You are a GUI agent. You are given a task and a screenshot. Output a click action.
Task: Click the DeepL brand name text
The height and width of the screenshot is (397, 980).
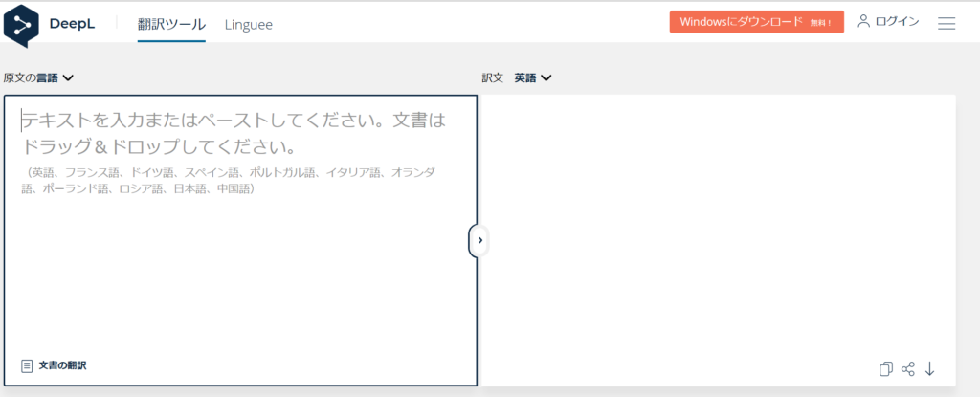pyautogui.click(x=72, y=25)
